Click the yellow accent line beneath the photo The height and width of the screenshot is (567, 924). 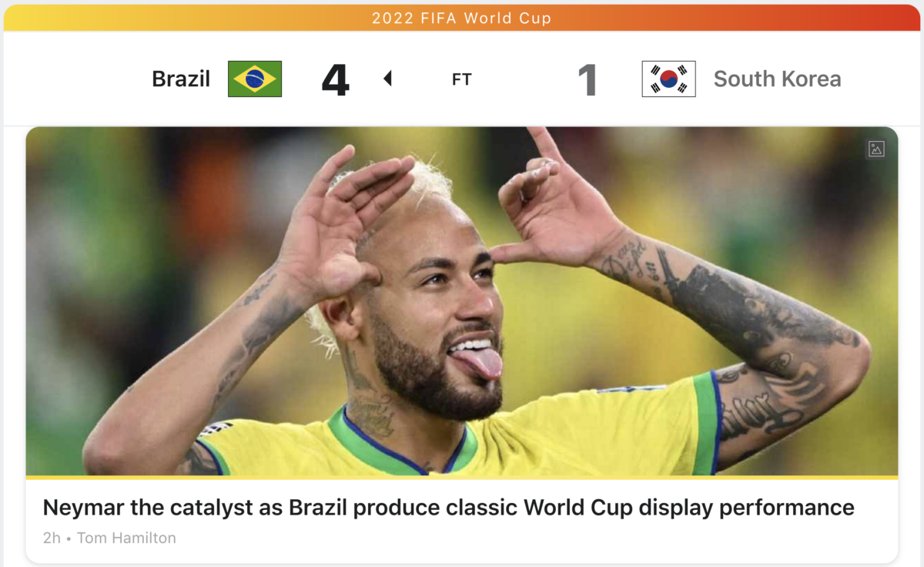click(x=462, y=478)
